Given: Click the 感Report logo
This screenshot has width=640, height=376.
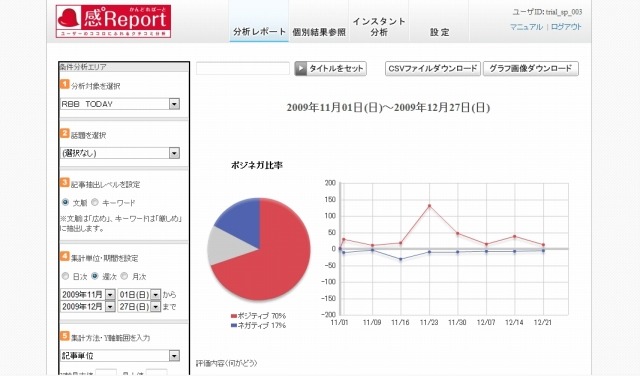Looking at the screenshot, I should (x=113, y=21).
